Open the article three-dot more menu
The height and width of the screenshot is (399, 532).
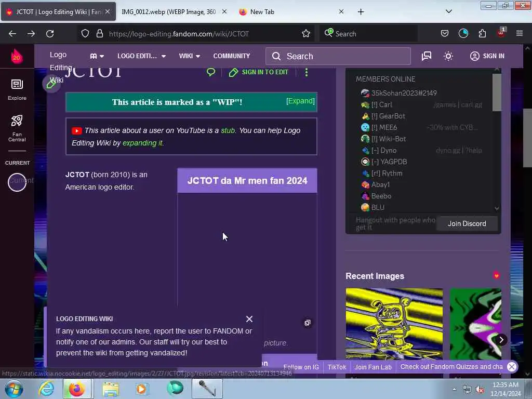pyautogui.click(x=306, y=72)
